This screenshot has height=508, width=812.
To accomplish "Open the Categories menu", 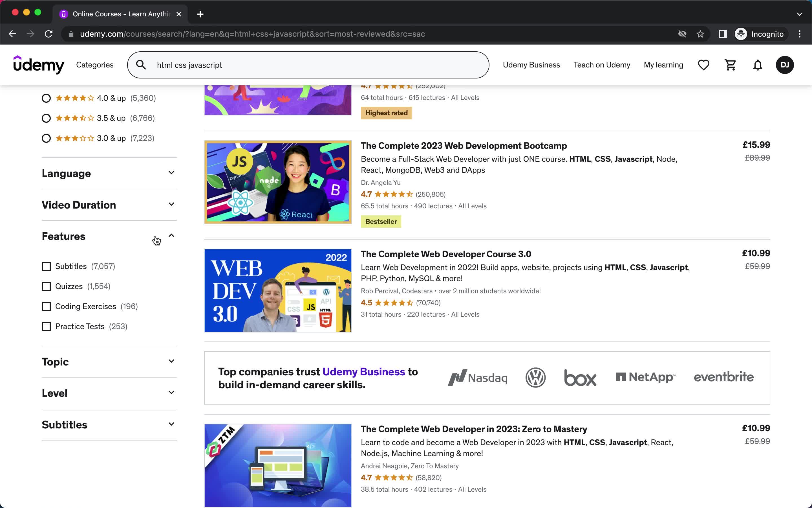I will [95, 65].
